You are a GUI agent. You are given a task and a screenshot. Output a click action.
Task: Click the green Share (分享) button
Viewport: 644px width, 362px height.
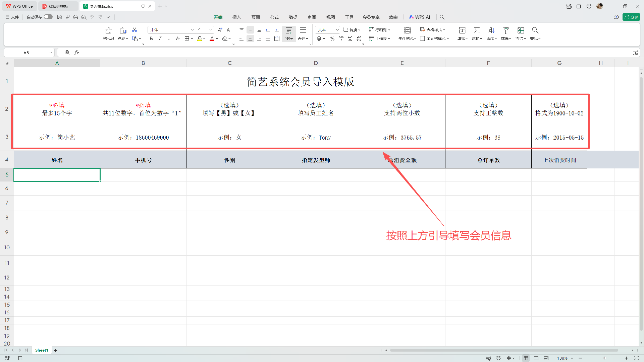(631, 17)
